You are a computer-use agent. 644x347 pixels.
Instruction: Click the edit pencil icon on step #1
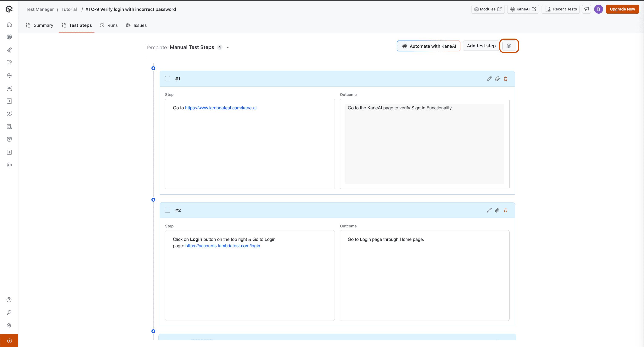click(x=489, y=79)
